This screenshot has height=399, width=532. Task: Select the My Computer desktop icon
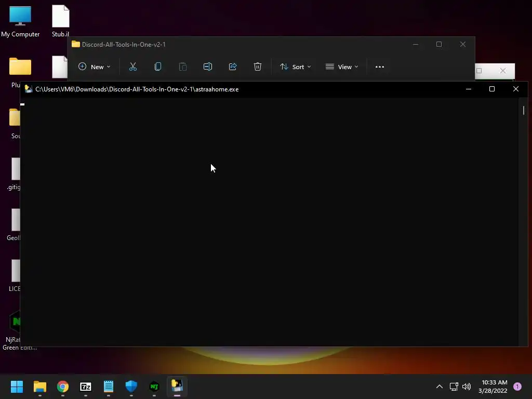(x=20, y=21)
